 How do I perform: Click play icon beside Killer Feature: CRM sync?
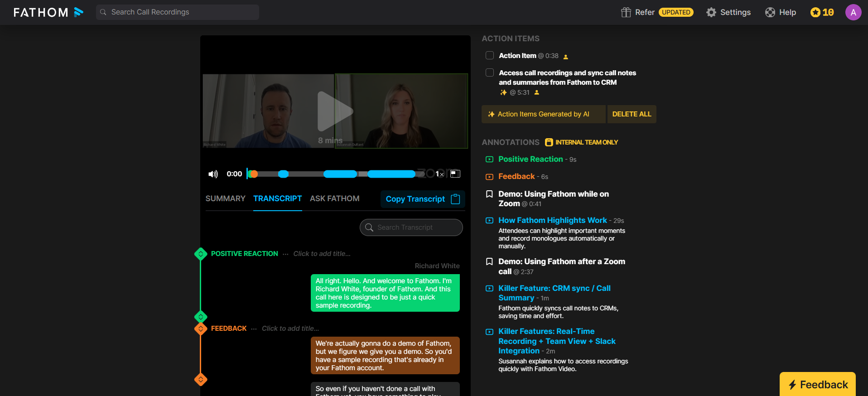pos(489,289)
